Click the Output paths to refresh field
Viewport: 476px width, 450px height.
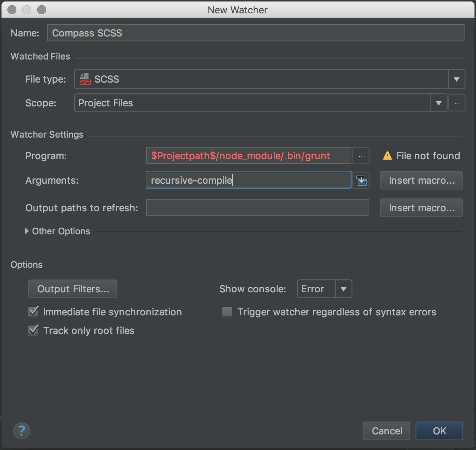(257, 208)
